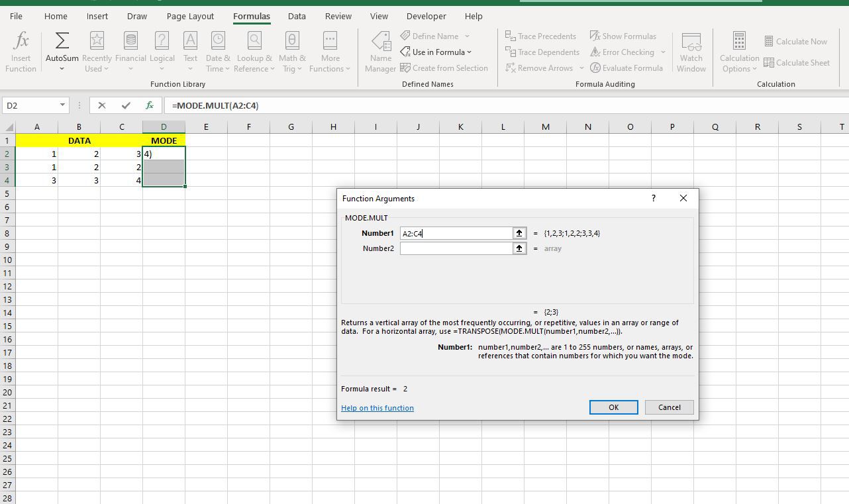Click the Number2 input field

[x=456, y=248]
